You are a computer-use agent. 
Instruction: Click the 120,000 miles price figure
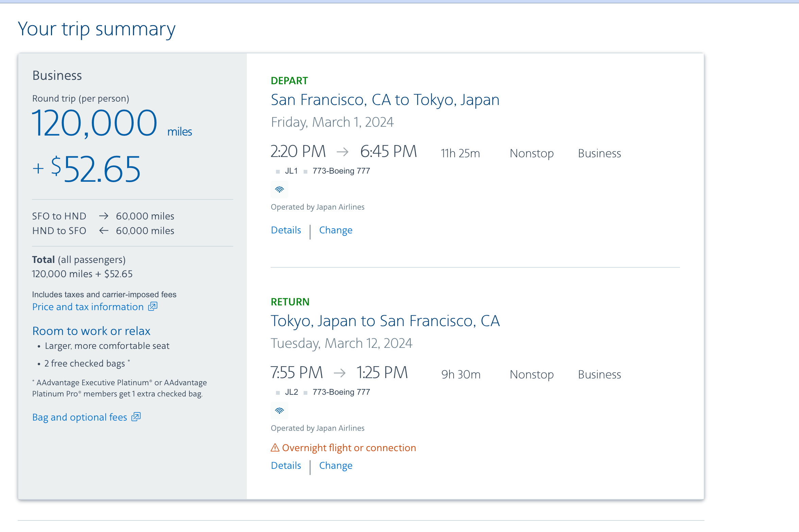(x=95, y=123)
